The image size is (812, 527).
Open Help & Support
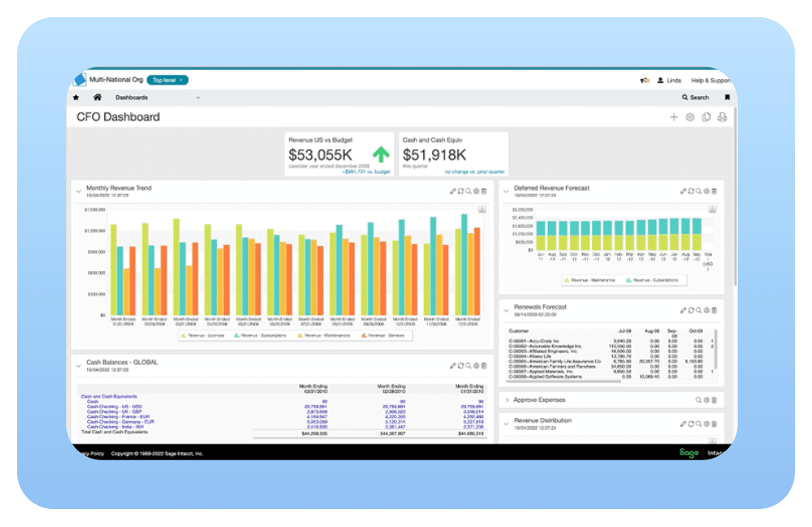click(710, 80)
